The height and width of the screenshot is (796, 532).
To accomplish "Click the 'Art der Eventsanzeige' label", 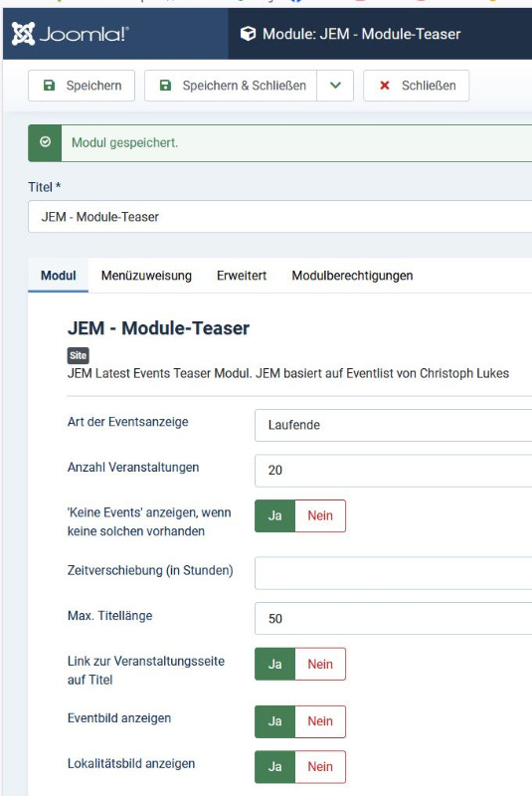I will pos(128,422).
